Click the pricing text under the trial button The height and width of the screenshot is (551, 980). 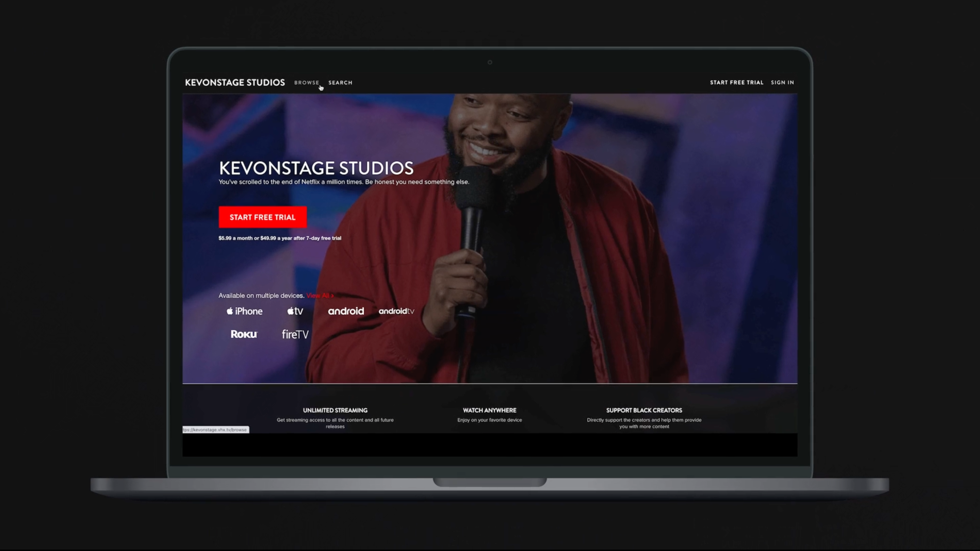pyautogui.click(x=280, y=238)
